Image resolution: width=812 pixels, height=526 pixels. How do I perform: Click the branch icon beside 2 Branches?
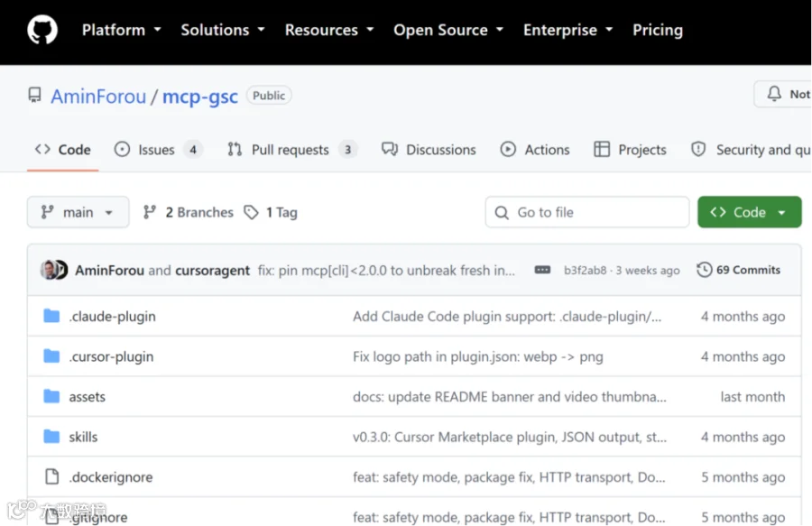coord(150,212)
